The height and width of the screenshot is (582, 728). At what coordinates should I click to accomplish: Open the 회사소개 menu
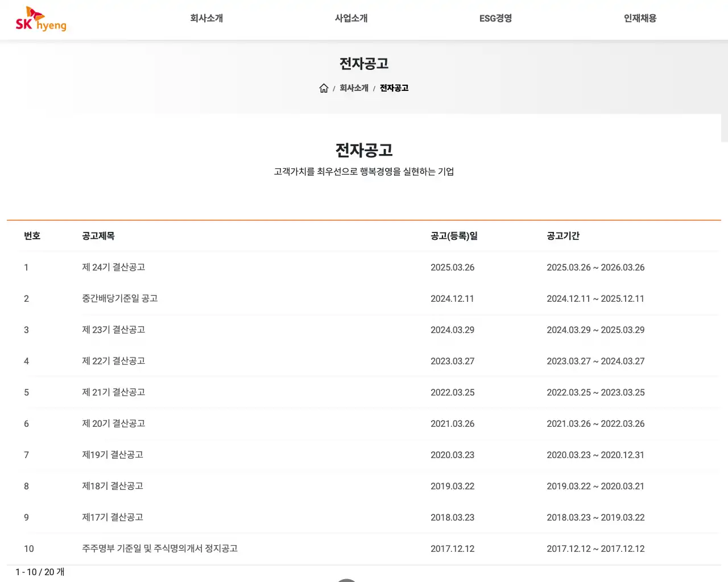[206, 18]
